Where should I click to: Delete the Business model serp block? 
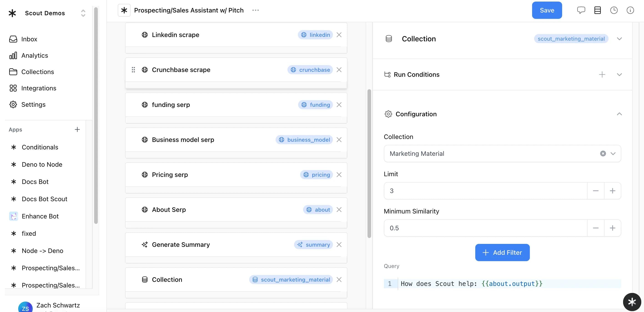[339, 139]
